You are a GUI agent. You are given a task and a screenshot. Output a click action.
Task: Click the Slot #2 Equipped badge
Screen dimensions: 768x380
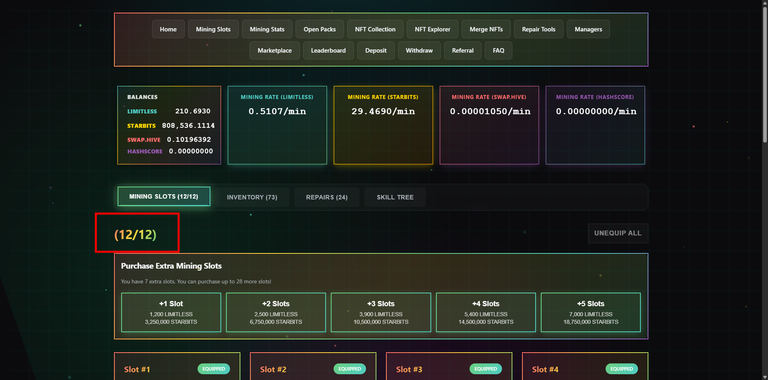coord(350,369)
